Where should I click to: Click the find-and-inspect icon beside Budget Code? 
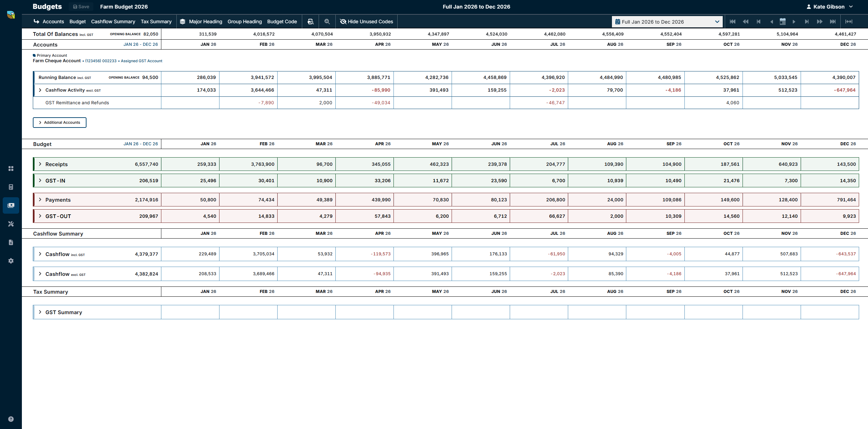(310, 22)
